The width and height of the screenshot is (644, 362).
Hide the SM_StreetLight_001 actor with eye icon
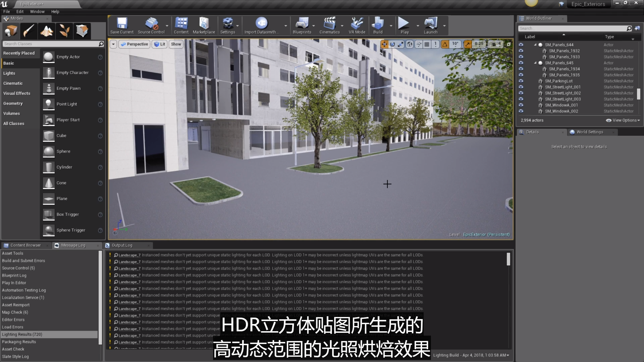point(521,87)
